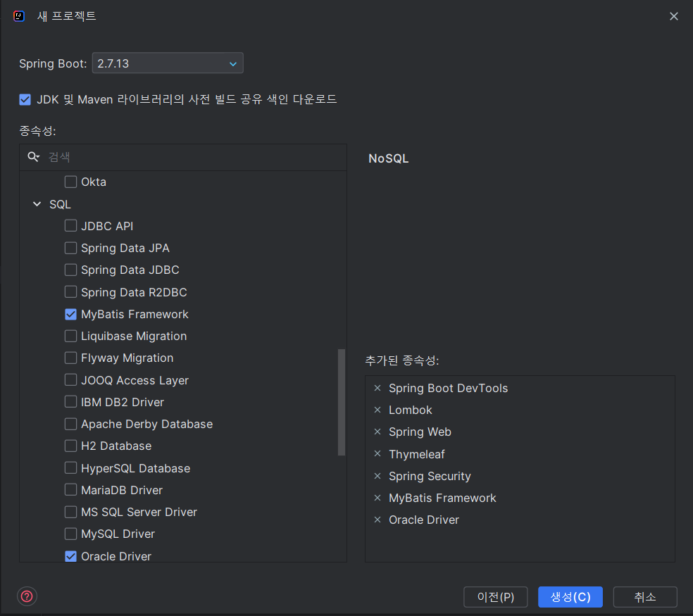
Task: Check MS SQL Server Driver
Action: point(70,512)
